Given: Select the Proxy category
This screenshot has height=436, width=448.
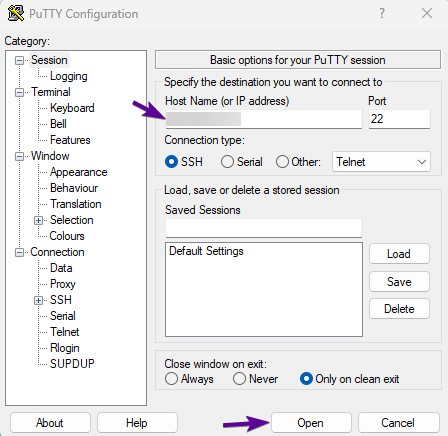Looking at the screenshot, I should (x=63, y=284).
